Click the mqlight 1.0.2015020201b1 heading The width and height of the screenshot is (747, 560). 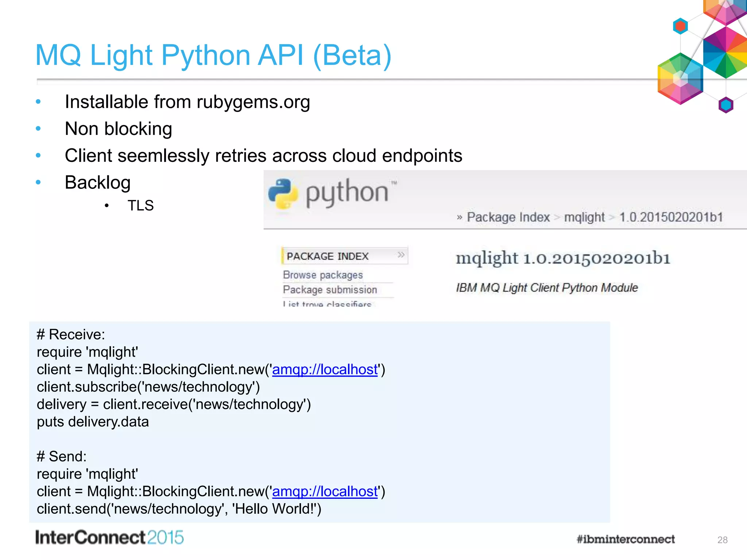pyautogui.click(x=563, y=258)
